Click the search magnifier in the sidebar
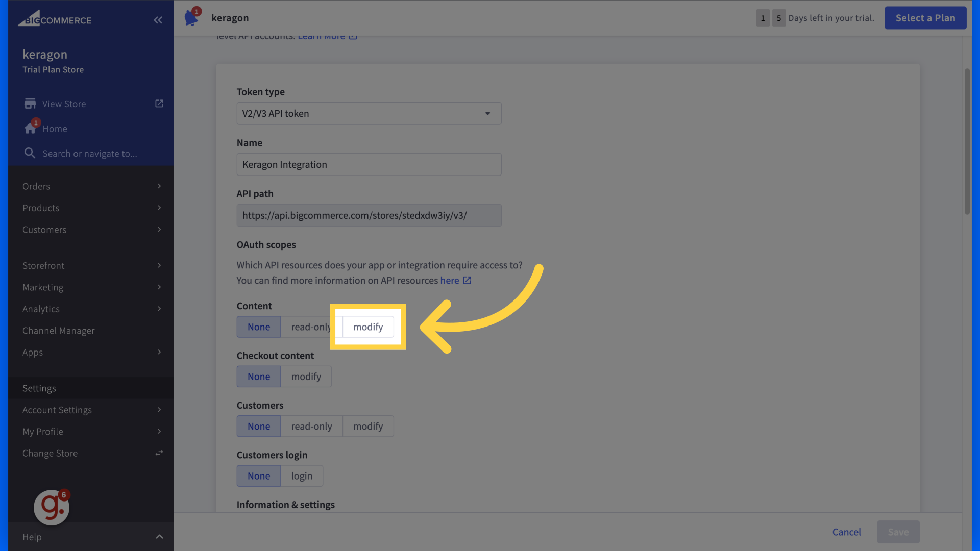The width and height of the screenshot is (980, 551). [30, 153]
